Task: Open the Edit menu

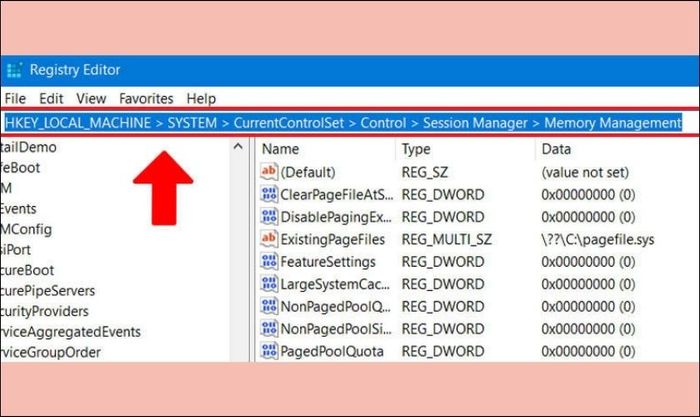Action: [x=51, y=98]
